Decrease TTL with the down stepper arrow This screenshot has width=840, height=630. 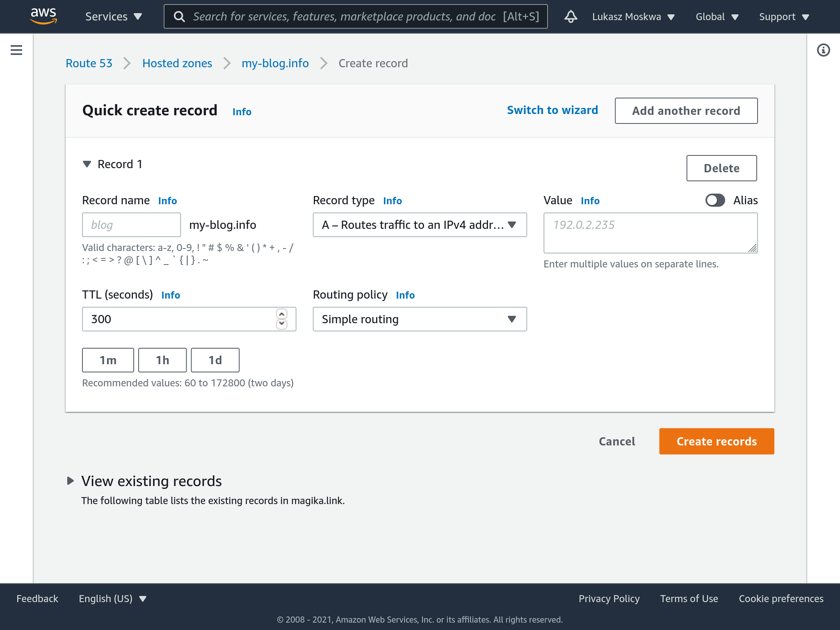click(x=282, y=324)
